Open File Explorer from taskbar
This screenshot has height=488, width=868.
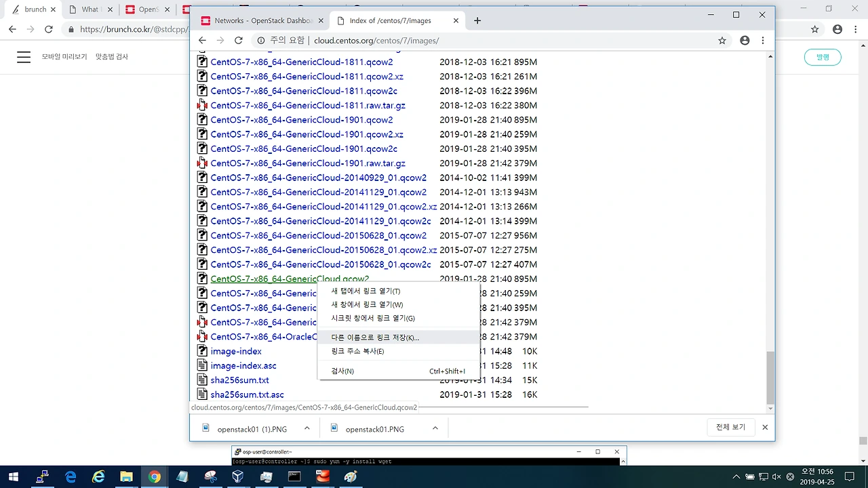tap(127, 477)
